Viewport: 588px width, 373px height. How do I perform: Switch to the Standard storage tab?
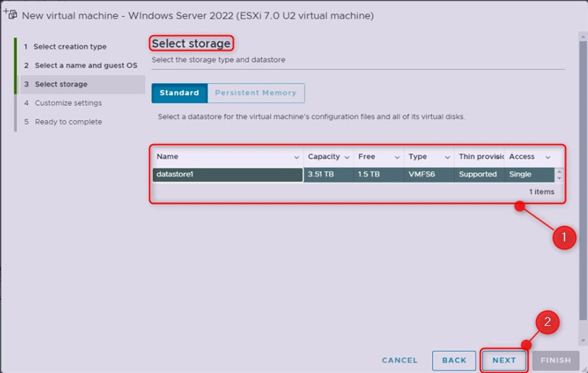point(179,93)
